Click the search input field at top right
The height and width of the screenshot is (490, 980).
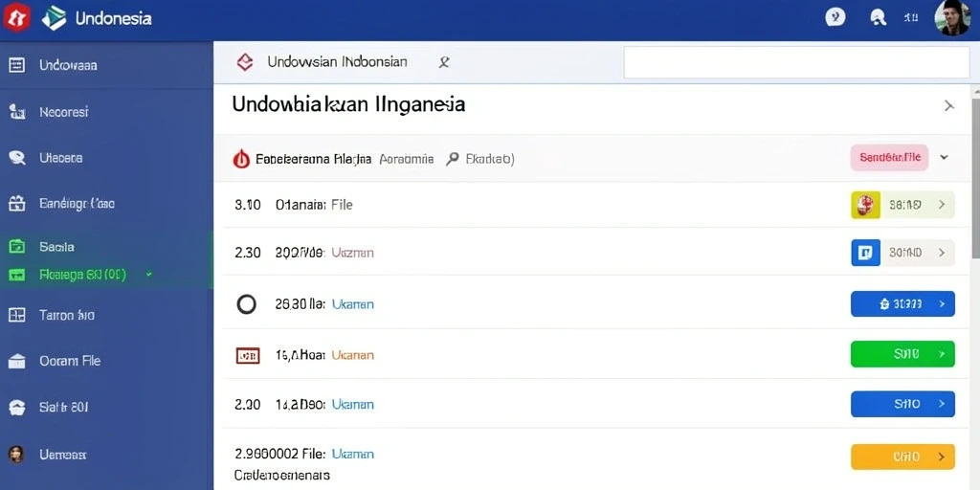click(796, 62)
